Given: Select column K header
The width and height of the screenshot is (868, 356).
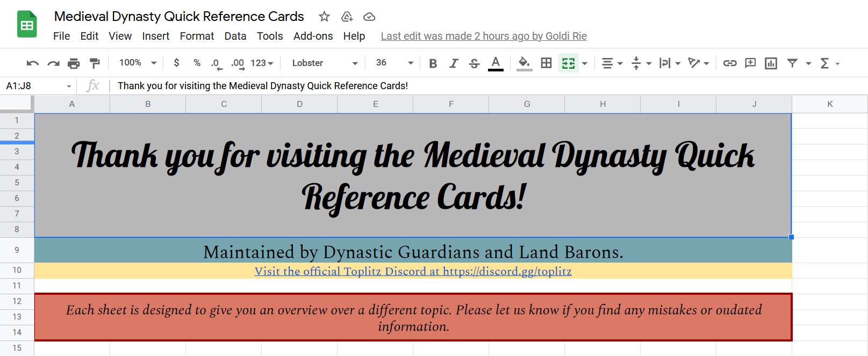Looking at the screenshot, I should pyautogui.click(x=830, y=104).
